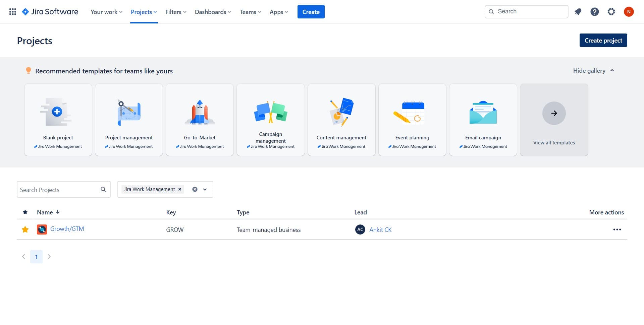Click the Growth/GTM project avatar icon
644x325 pixels.
pyautogui.click(x=42, y=230)
